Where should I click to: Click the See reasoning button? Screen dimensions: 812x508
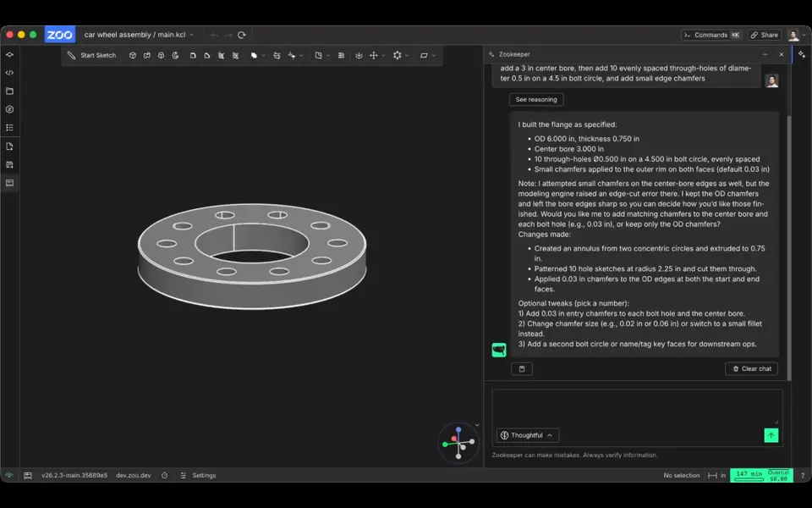tap(536, 100)
